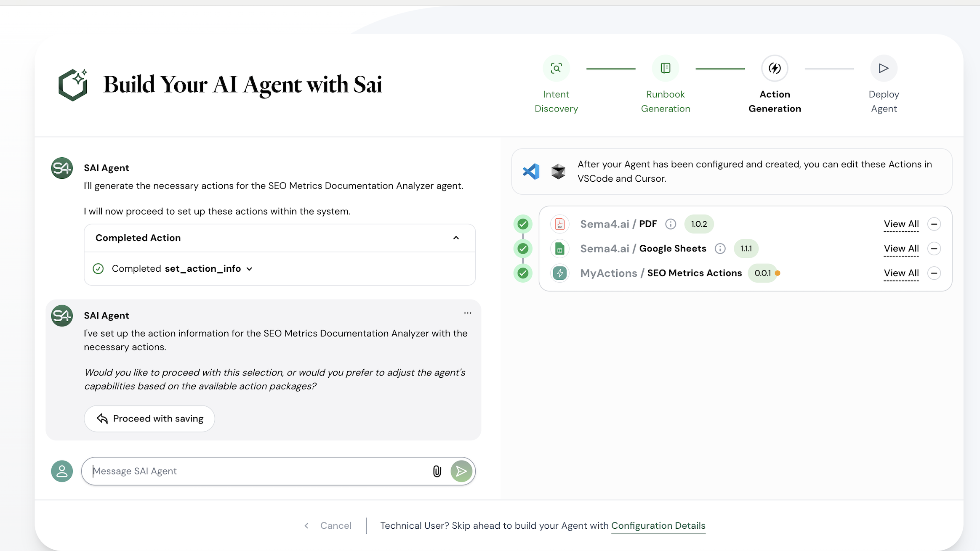Go to Intent Discovery step label
The width and height of the screenshot is (980, 551).
pos(556,101)
